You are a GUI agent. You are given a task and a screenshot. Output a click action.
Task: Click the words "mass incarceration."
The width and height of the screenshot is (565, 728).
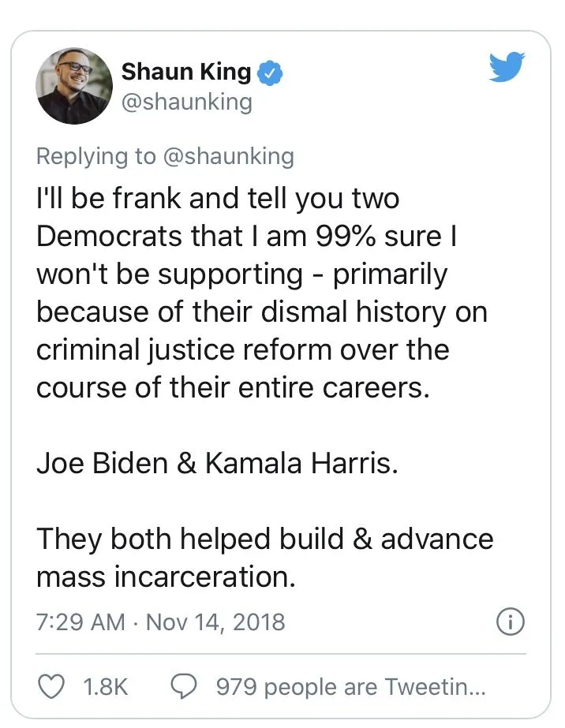166,577
